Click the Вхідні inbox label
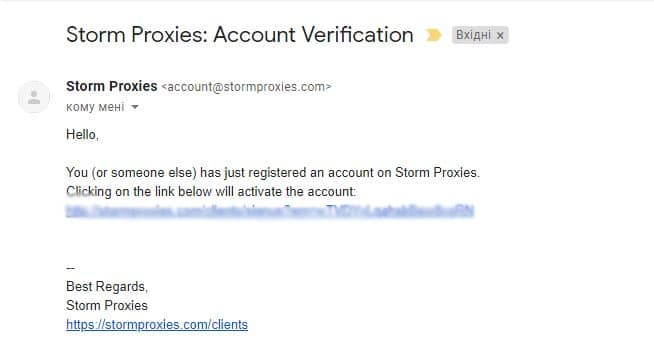Screen dimensions: 654x364 (473, 35)
